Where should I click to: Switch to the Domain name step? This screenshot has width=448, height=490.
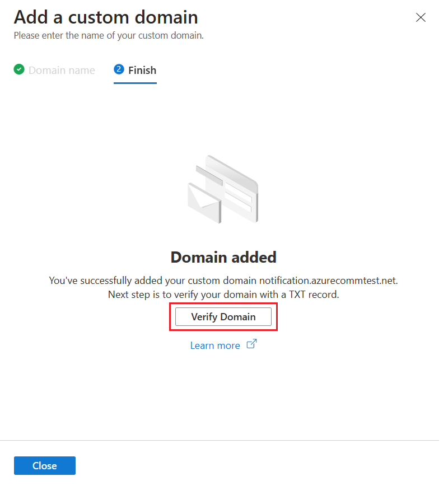click(x=62, y=69)
